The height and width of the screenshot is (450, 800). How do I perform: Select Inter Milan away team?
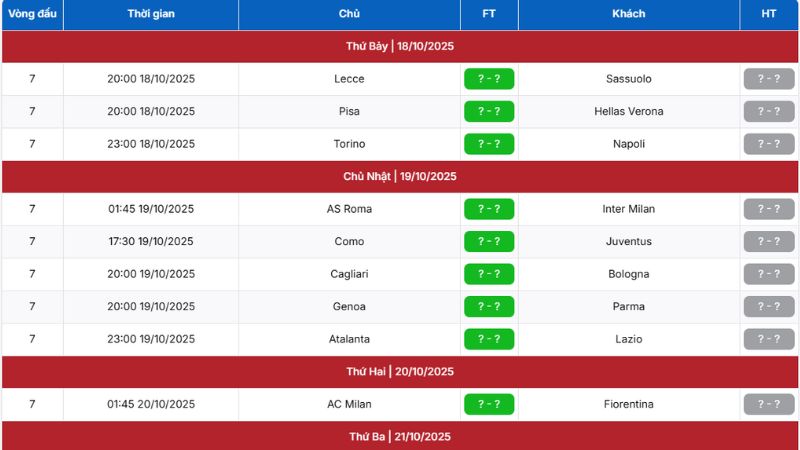628,209
